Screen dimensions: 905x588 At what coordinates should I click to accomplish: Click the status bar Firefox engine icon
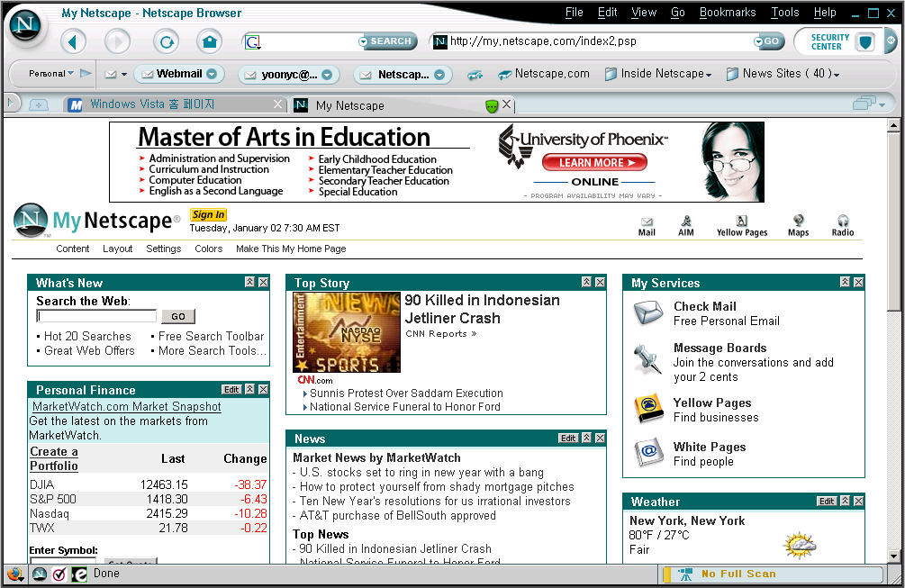[x=15, y=574]
